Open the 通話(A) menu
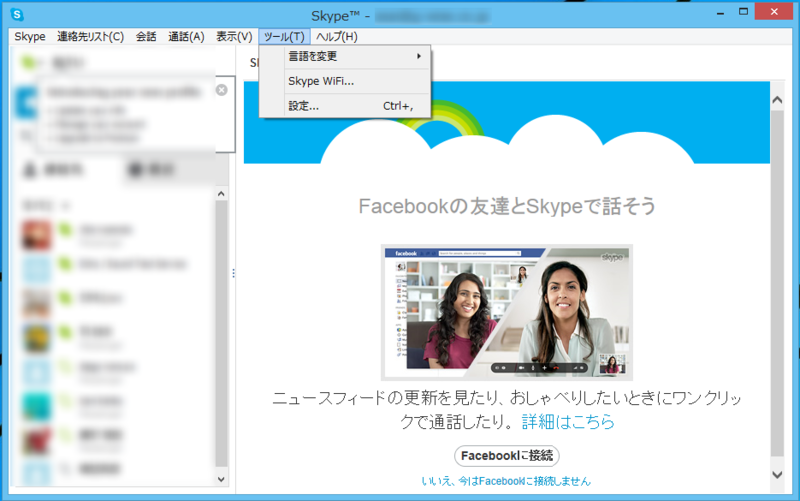 [186, 37]
